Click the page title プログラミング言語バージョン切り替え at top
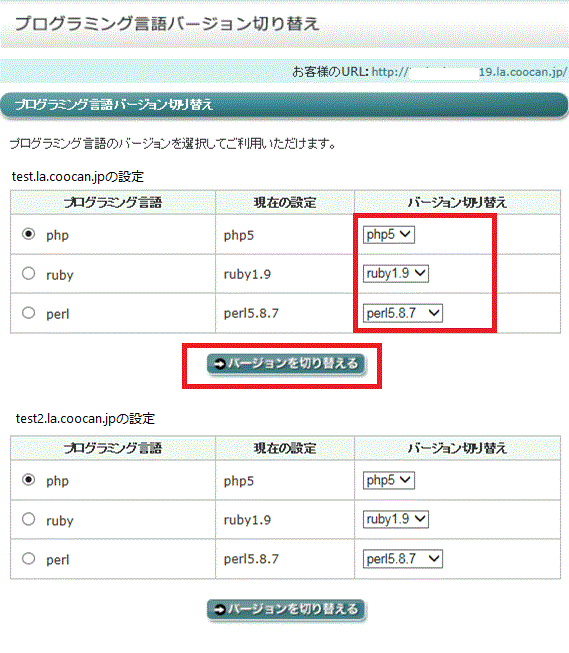The height and width of the screenshot is (653, 569). [167, 24]
